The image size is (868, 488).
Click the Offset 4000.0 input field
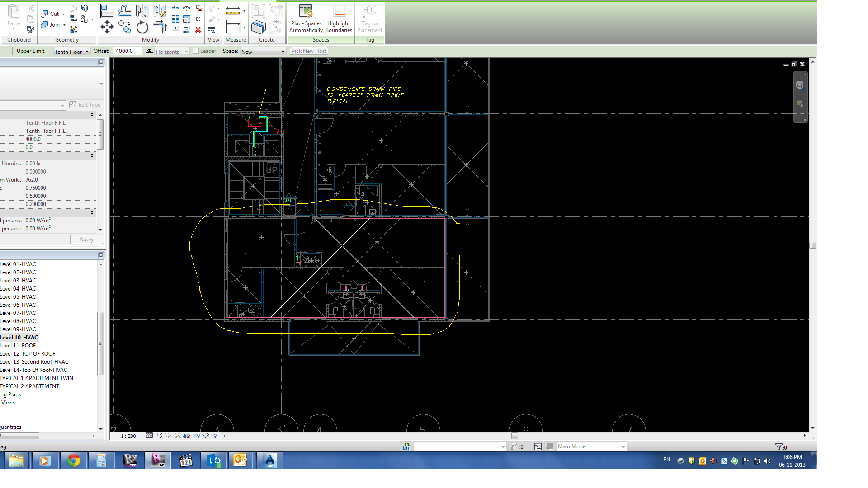pos(127,51)
